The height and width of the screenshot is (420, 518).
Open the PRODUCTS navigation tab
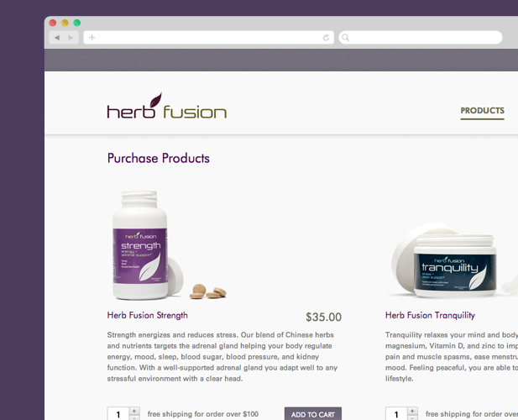point(483,111)
